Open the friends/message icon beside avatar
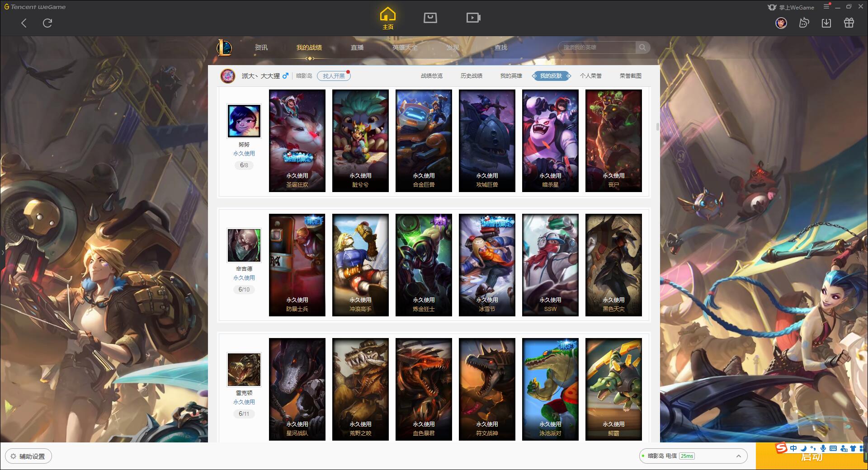Screen dimensions: 868x470 click(x=804, y=23)
